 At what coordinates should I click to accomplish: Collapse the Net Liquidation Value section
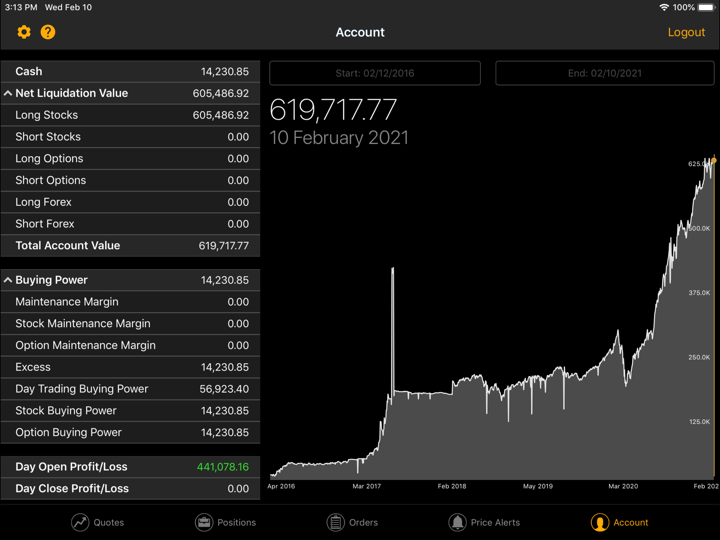click(x=8, y=93)
